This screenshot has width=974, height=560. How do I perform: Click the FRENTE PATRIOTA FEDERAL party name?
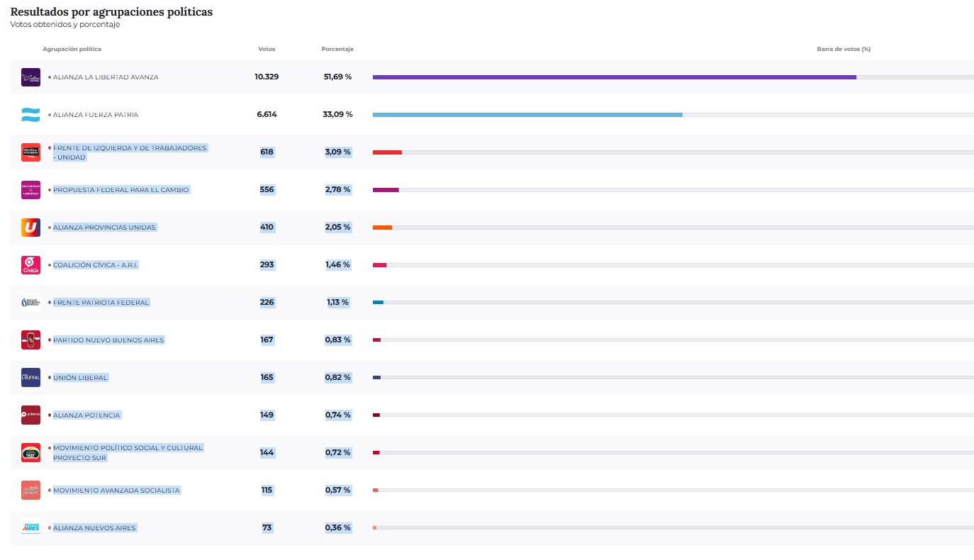(101, 303)
